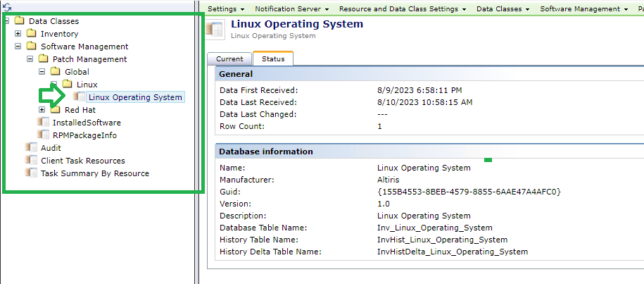The height and width of the screenshot is (284, 644).
Task: Collapse the Software Management tree node
Action: [x=18, y=47]
